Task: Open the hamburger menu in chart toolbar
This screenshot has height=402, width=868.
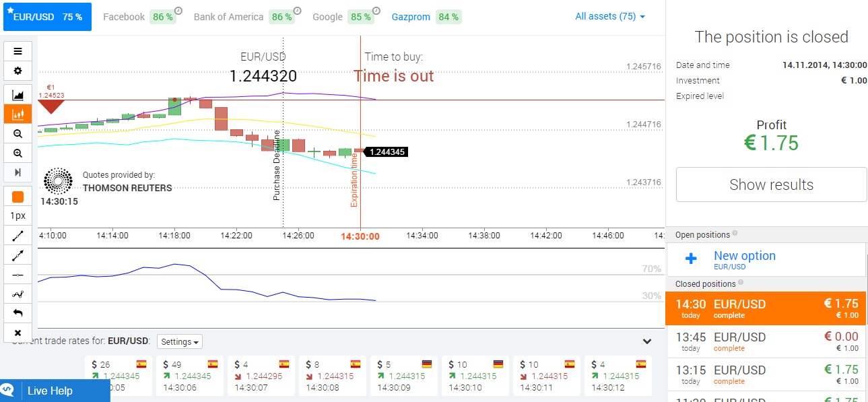Action: [x=18, y=51]
